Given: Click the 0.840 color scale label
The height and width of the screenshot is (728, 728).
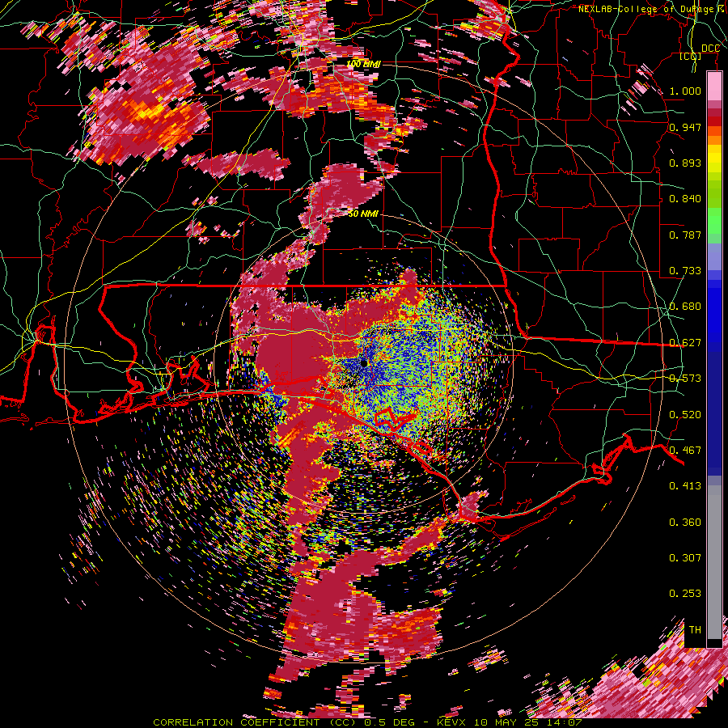Looking at the screenshot, I should coord(685,199).
